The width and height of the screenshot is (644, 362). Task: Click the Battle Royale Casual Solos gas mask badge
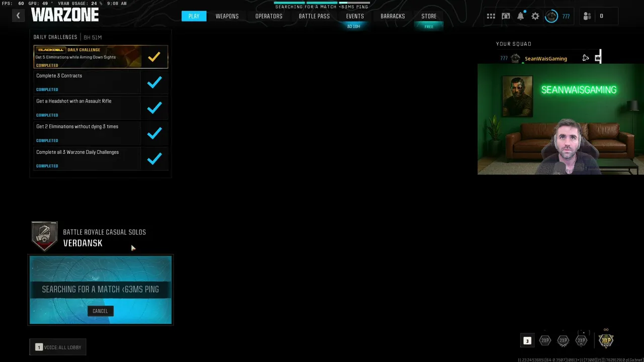point(44,236)
